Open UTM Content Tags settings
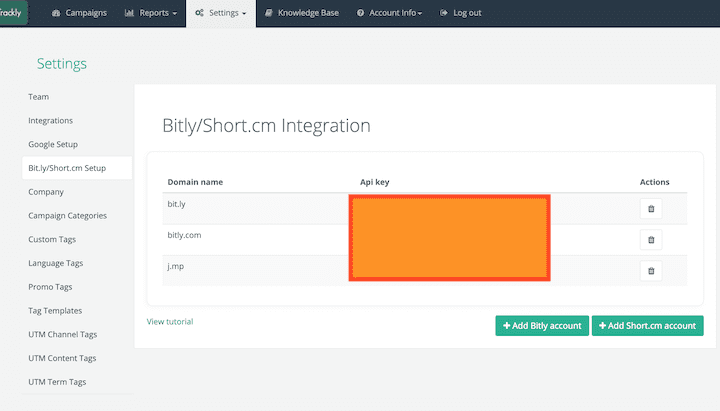720x411 pixels. click(x=62, y=358)
